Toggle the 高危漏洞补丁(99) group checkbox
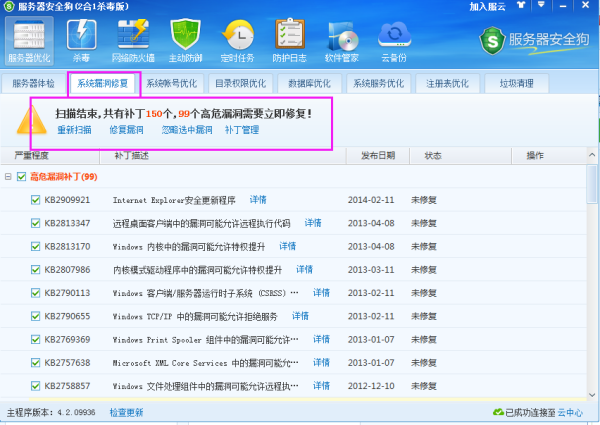Image resolution: width=600 pixels, height=425 pixels. tap(21, 177)
